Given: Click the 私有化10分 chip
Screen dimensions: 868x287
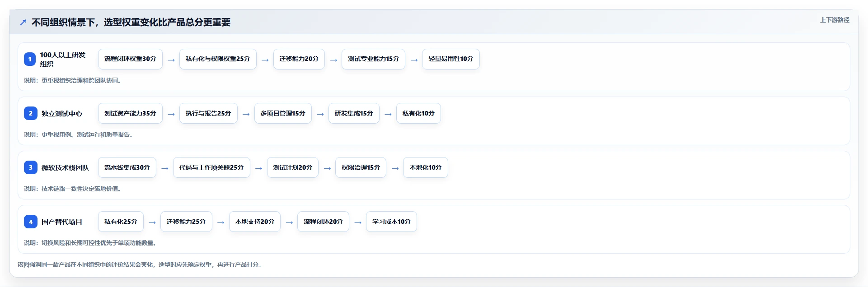Looking at the screenshot, I should point(418,113).
